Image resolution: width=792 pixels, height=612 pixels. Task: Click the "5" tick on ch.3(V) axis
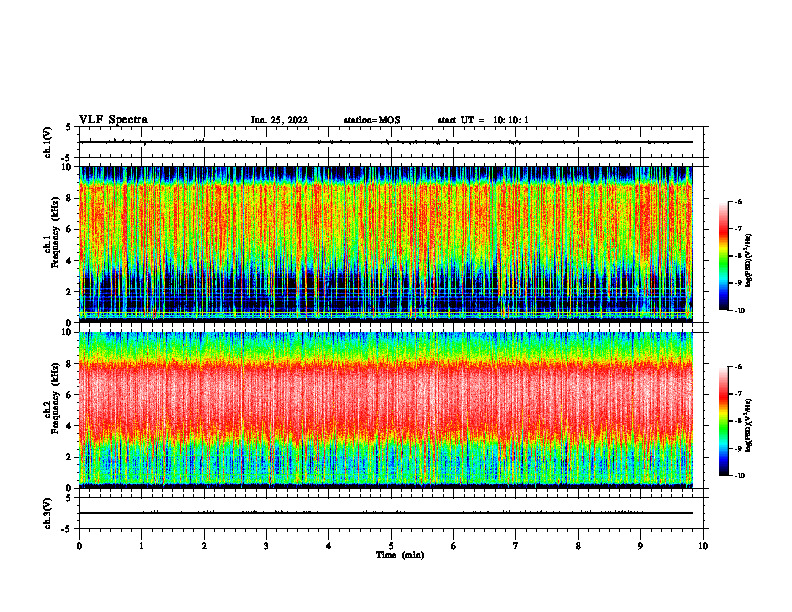[68, 498]
